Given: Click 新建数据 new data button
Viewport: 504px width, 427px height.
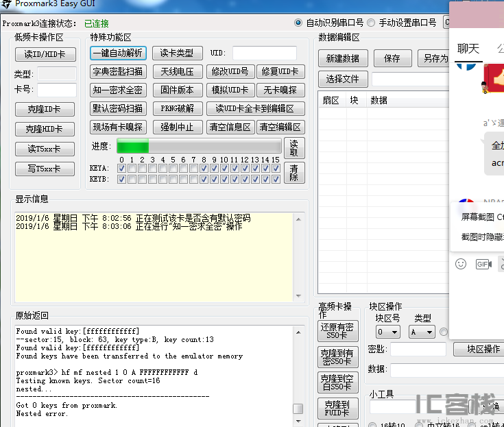Looking at the screenshot, I should tap(343, 58).
